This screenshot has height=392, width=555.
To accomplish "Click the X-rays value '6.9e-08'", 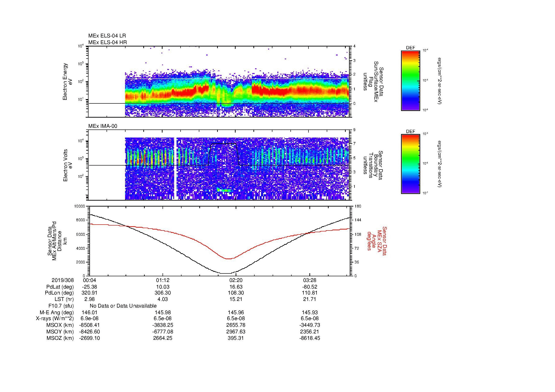I will pos(90,318).
